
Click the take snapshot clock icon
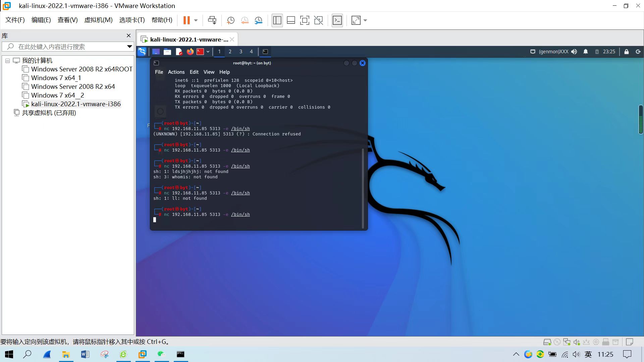[230, 20]
